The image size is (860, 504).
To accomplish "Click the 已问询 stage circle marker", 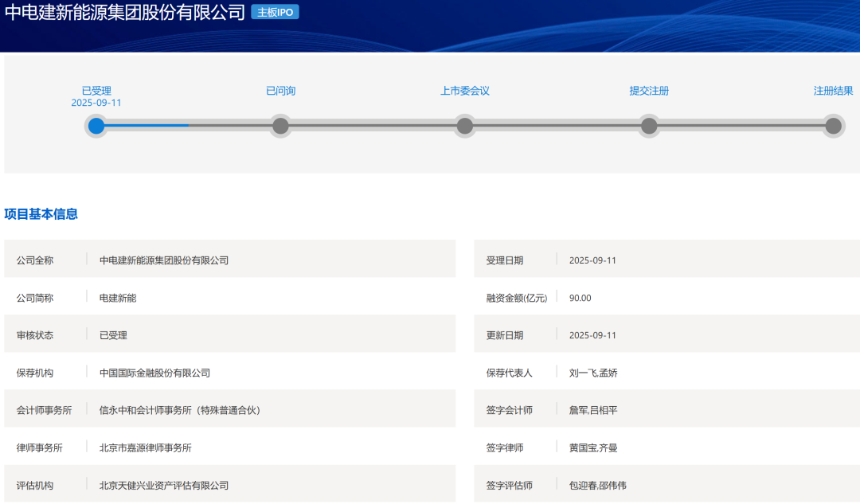I will [280, 126].
